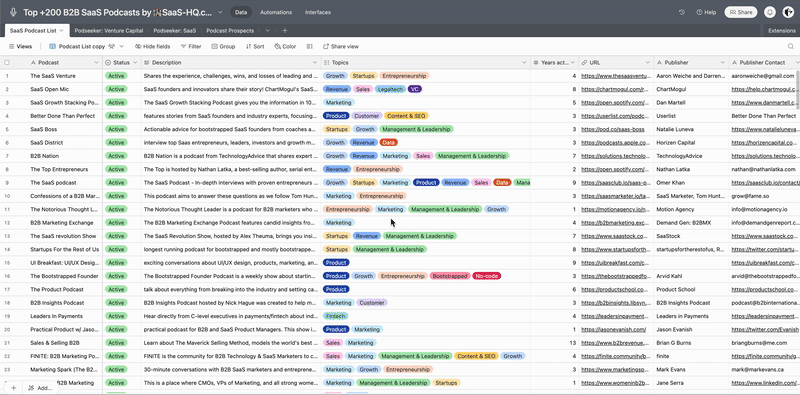800x395 pixels.
Task: Switch to the Automations tab
Action: coord(276,12)
